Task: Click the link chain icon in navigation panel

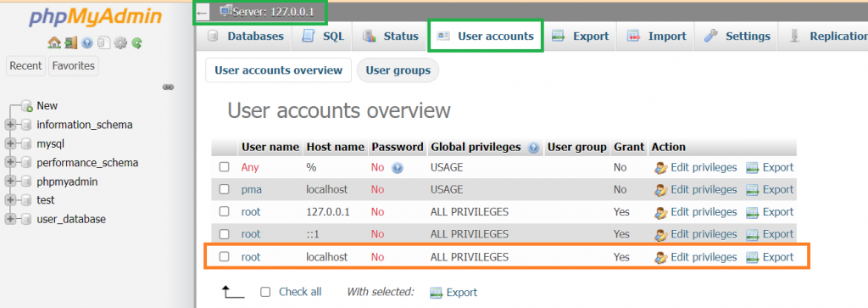Action: (169, 87)
